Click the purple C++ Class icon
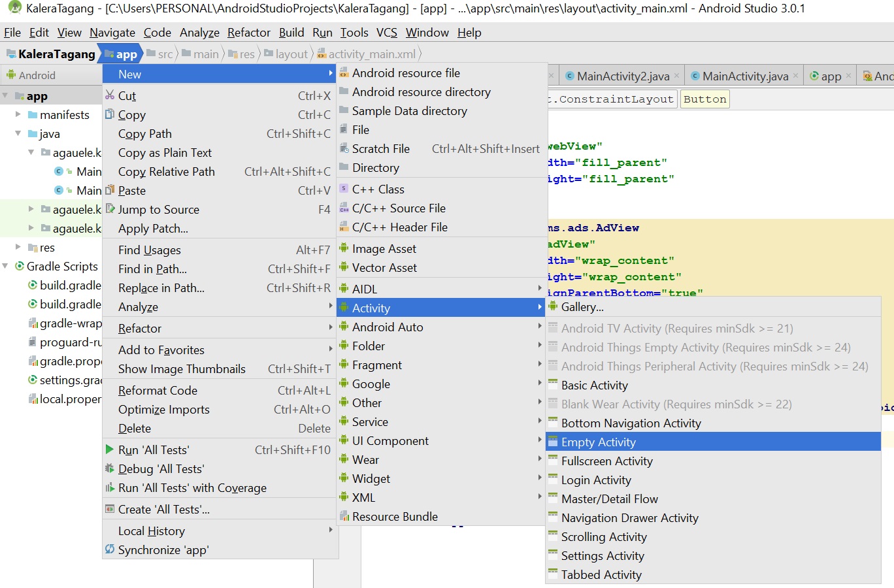The width and height of the screenshot is (894, 588). coord(344,189)
